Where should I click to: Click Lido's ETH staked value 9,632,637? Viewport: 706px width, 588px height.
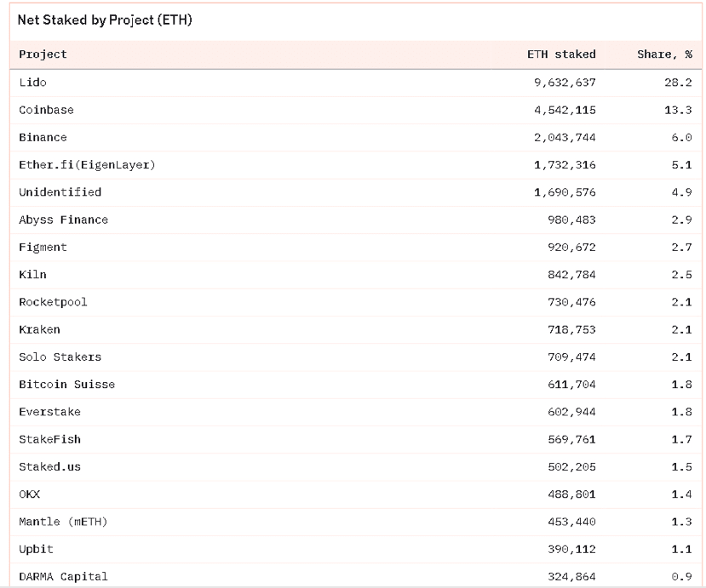(x=565, y=83)
